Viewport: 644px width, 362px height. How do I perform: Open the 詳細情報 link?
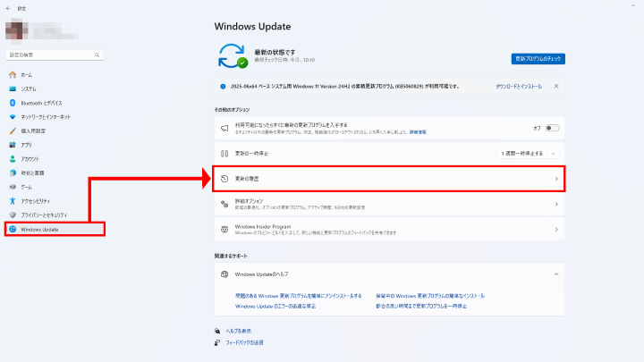pos(418,132)
